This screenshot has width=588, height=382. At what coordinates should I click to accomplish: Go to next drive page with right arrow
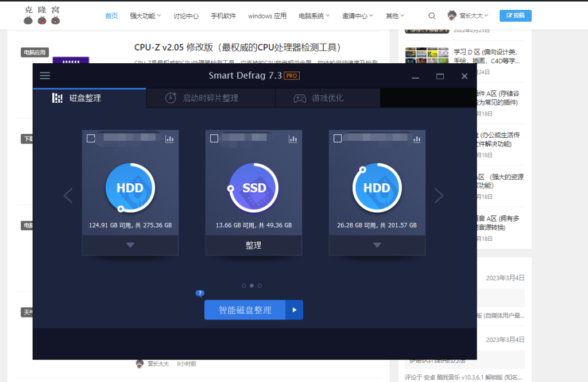point(439,195)
